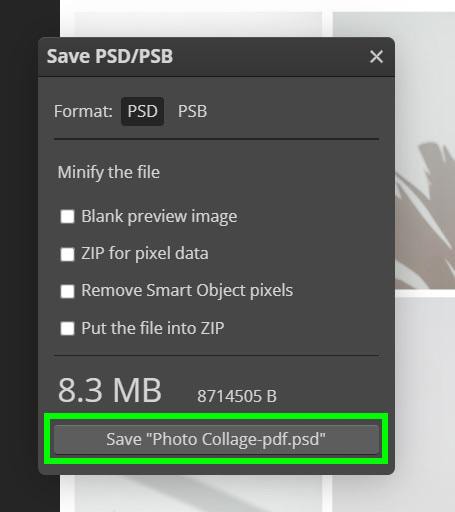Select the PSD format option
The image size is (455, 512).
(142, 111)
